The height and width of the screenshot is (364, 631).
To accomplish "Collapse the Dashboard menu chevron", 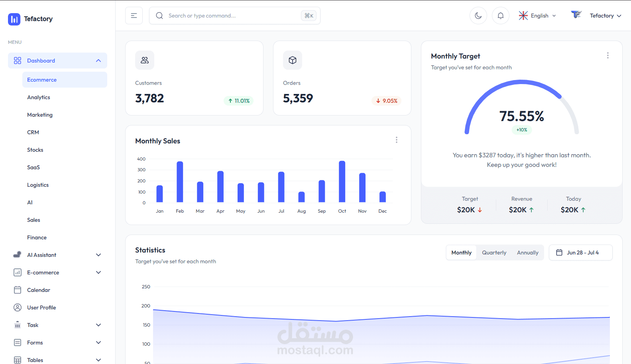I will 98,61.
